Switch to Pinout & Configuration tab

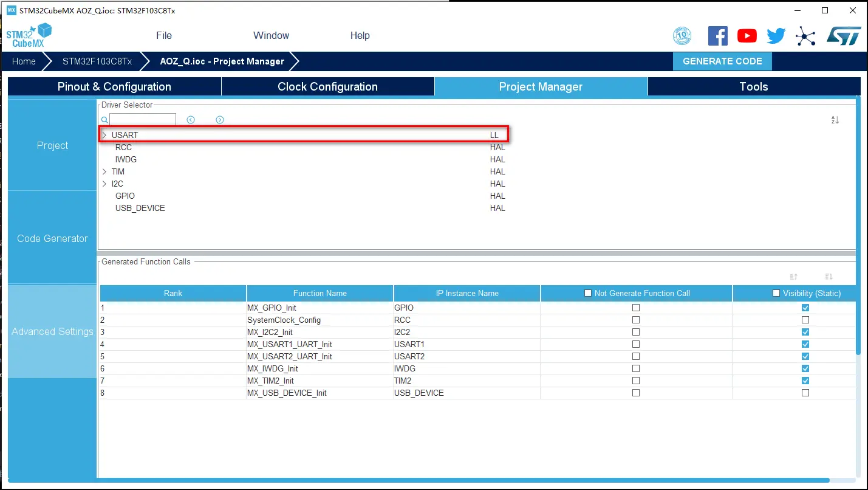[114, 86]
